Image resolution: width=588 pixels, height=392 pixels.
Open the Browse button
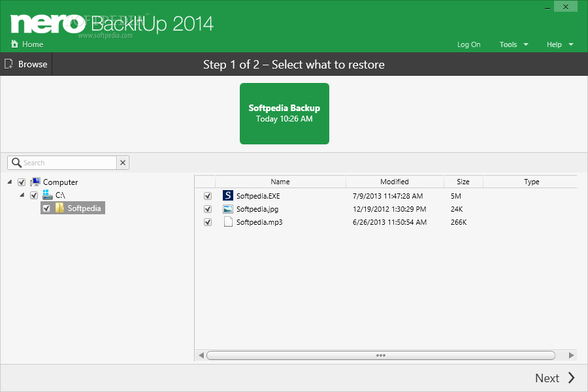[26, 64]
